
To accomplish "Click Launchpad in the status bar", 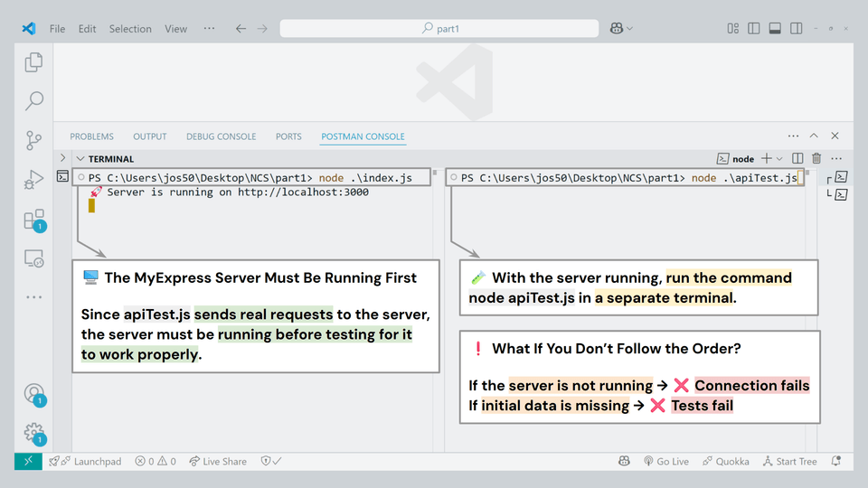I will pos(85,462).
